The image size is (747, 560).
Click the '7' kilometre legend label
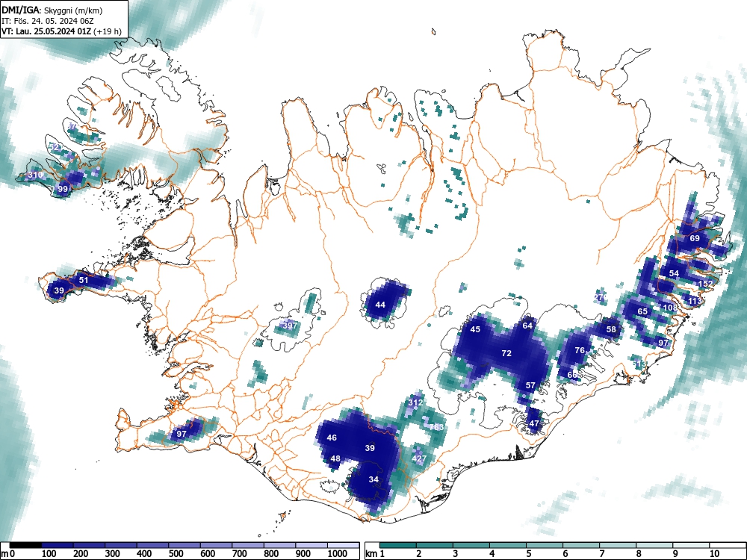601,554
